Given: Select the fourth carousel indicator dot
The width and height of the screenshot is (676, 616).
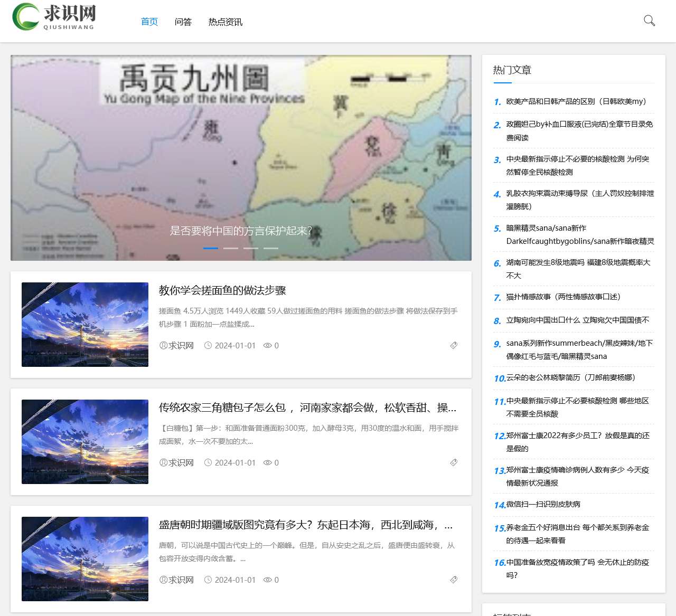Looking at the screenshot, I should (x=270, y=248).
